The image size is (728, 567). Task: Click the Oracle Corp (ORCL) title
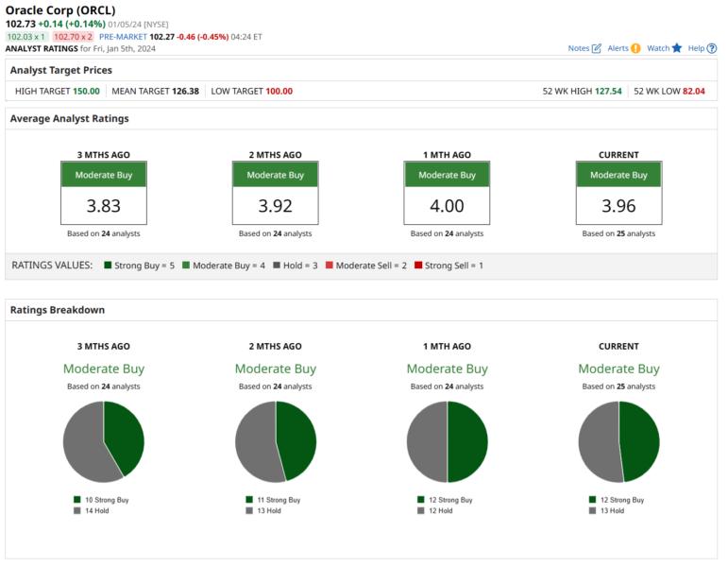tap(60, 10)
